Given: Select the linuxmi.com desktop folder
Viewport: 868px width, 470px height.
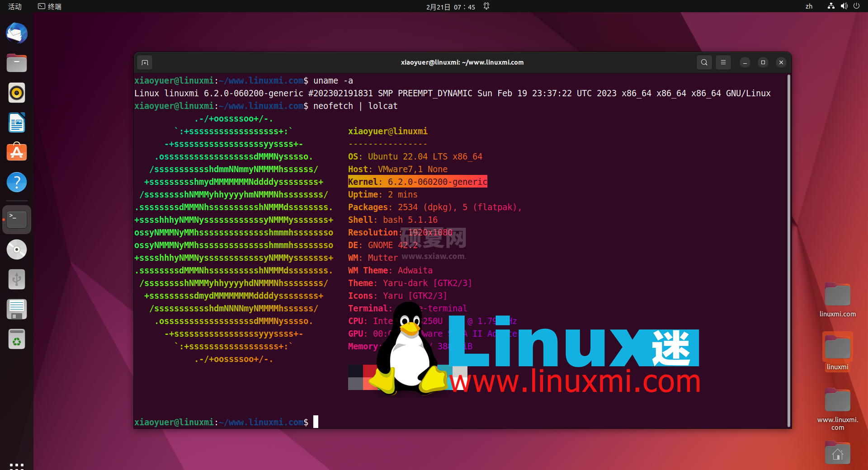Looking at the screenshot, I should pyautogui.click(x=837, y=300).
